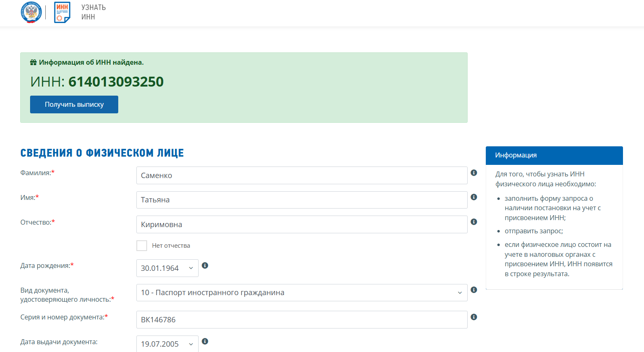Click the УЗНАТЬ ИНН header title
The image size is (644, 352).
(x=94, y=12)
